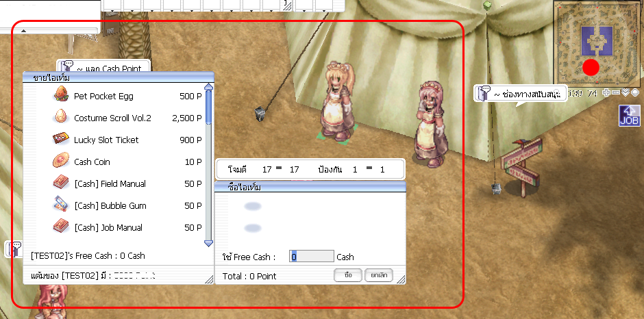
Task: Collapse the minimap using the down-chevron icon
Action: (625, 93)
